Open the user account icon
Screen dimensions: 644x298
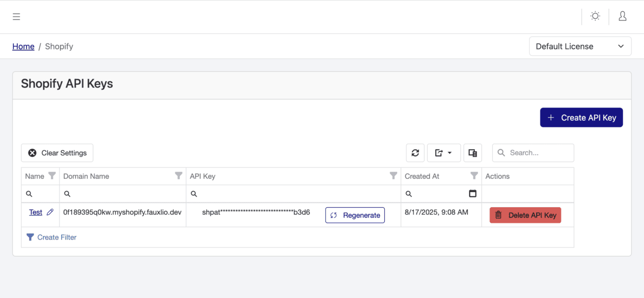pos(623,16)
